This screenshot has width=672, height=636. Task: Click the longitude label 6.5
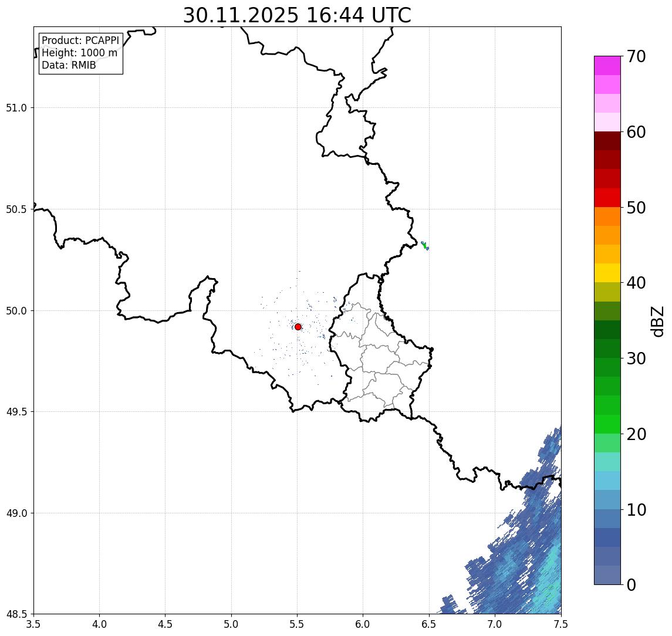click(429, 624)
